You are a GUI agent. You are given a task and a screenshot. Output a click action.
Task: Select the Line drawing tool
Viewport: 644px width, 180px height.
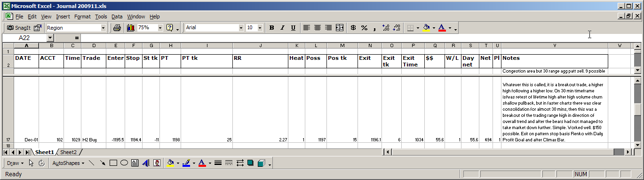(92, 163)
